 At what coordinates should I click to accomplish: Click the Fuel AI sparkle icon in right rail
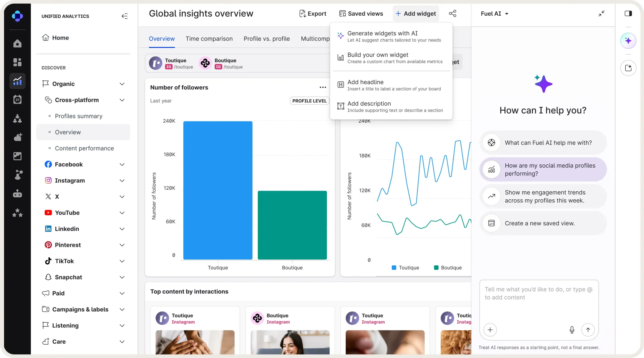click(628, 41)
